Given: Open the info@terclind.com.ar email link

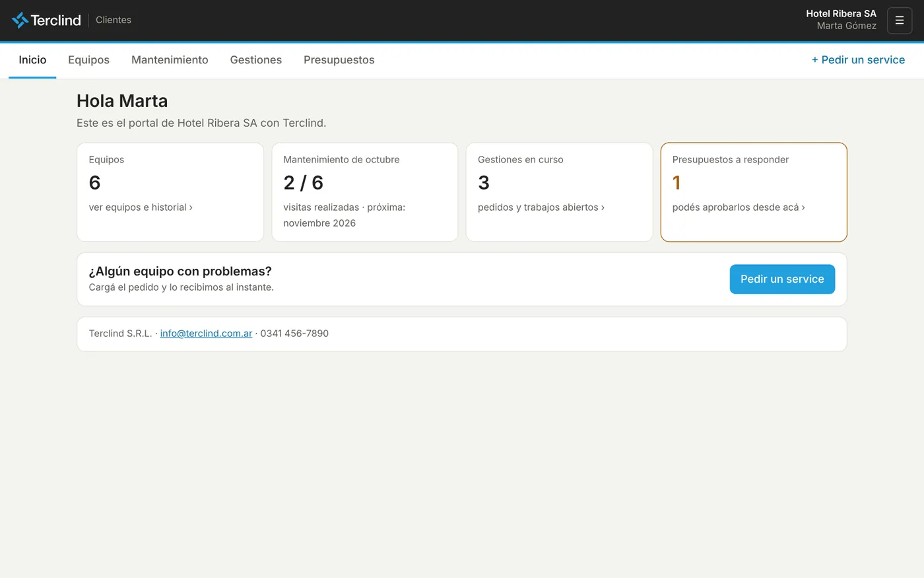Looking at the screenshot, I should [x=206, y=334].
